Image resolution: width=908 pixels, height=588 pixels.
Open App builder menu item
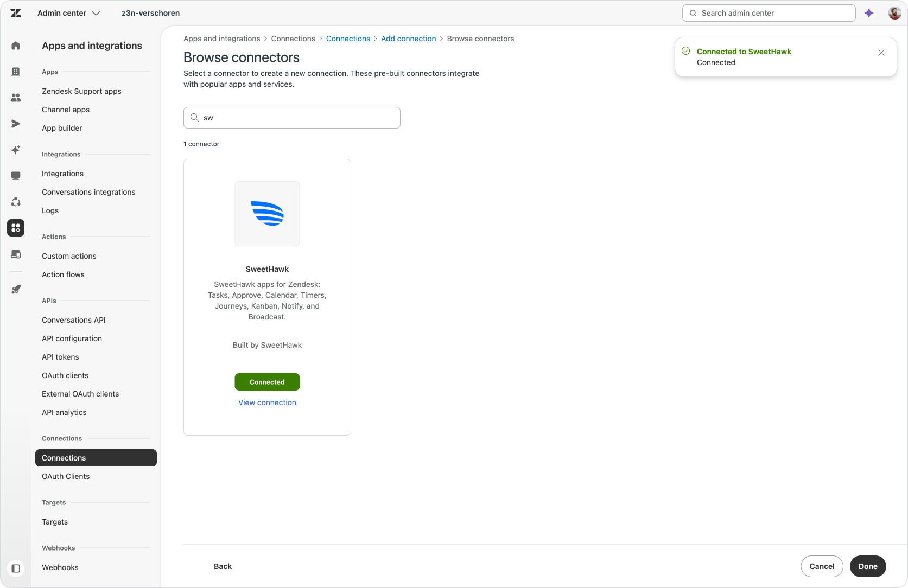point(62,128)
